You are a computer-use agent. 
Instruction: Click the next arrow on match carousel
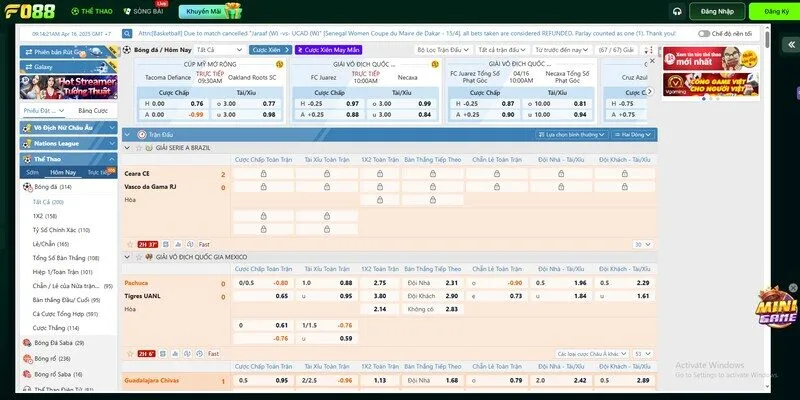(650, 90)
